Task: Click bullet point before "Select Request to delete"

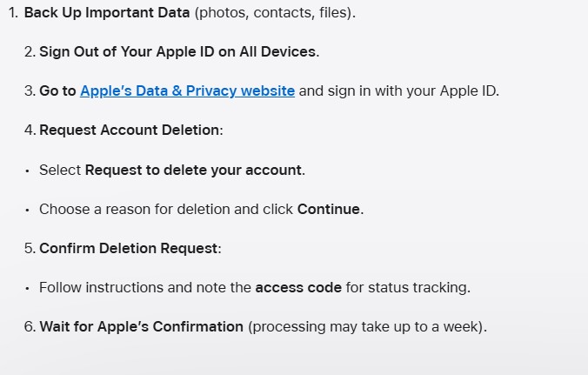Action: pyautogui.click(x=28, y=171)
